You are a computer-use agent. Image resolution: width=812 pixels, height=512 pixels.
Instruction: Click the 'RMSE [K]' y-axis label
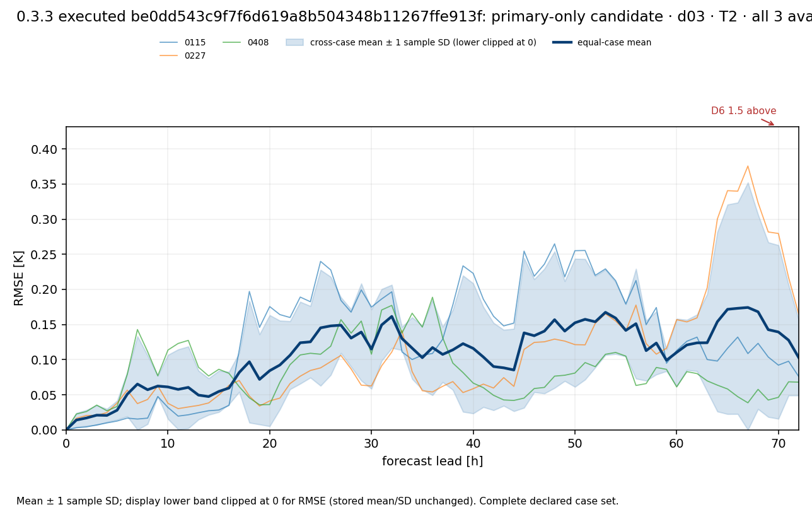coord(19,278)
